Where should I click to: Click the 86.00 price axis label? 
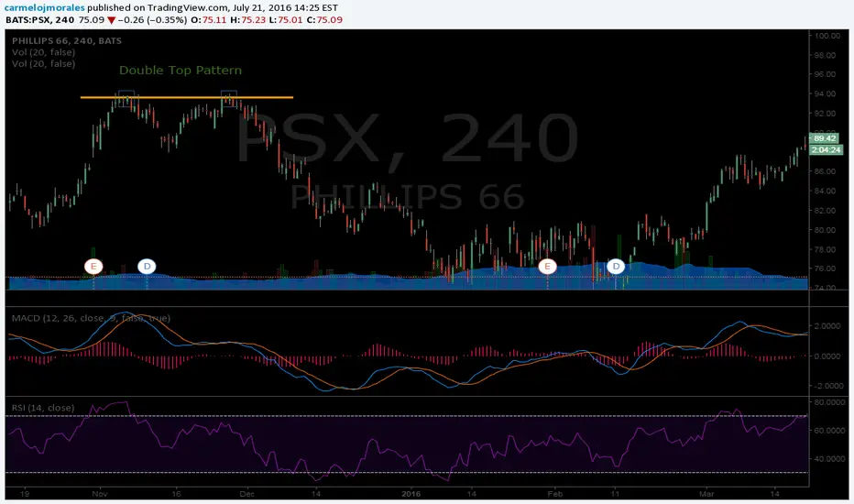tap(826, 171)
